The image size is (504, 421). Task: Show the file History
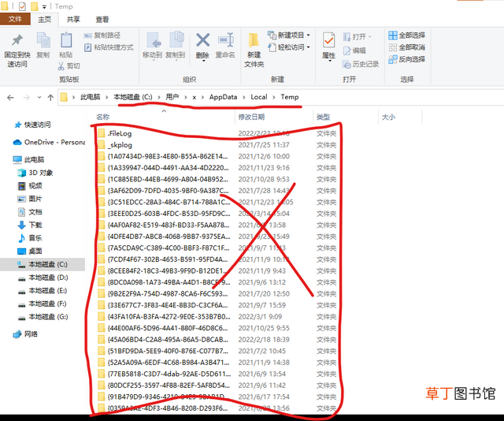click(x=361, y=65)
